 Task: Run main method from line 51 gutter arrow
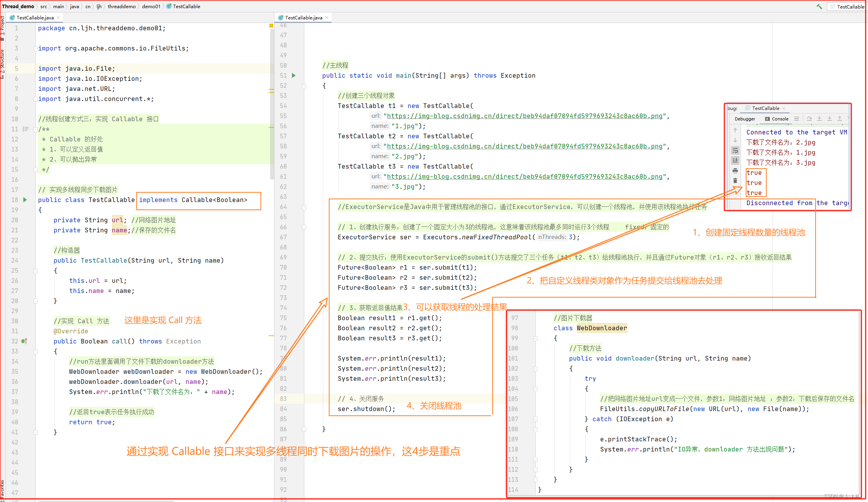pos(294,75)
